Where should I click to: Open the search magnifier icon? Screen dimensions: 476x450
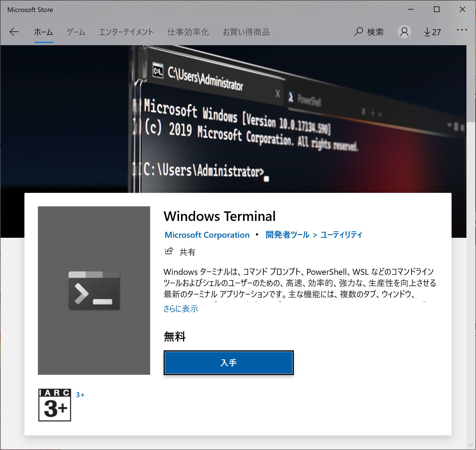pos(358,32)
